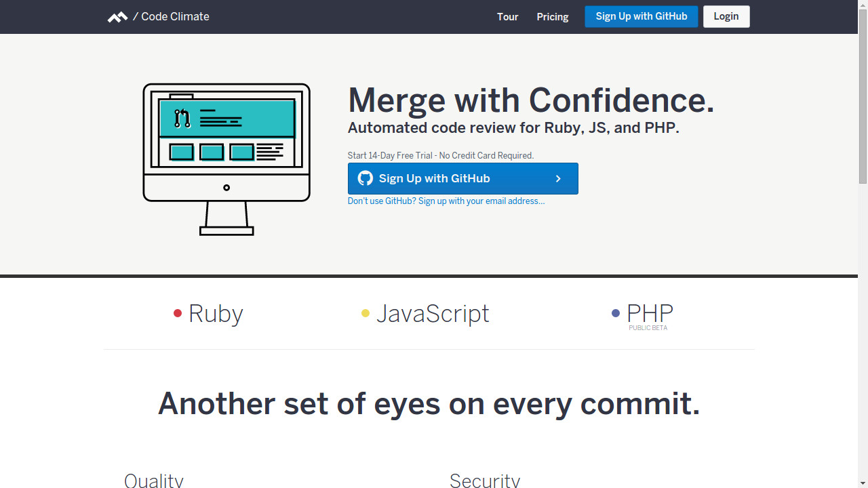Select the Ruby language heading
Screen dimensions: 868x488
216,314
